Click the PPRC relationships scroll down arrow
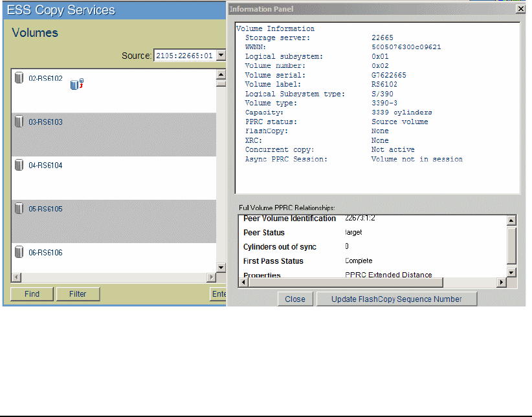This screenshot has height=417, width=532. pyautogui.click(x=511, y=273)
